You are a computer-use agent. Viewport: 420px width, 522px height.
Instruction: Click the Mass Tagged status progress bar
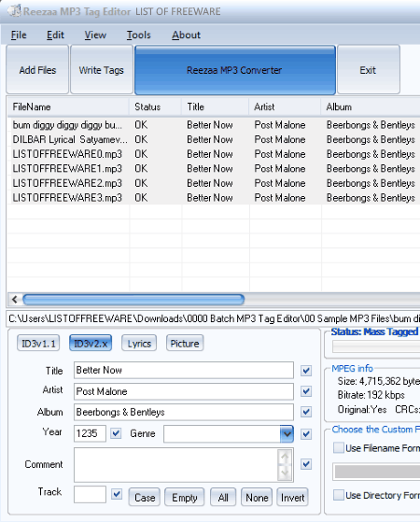tap(376, 346)
